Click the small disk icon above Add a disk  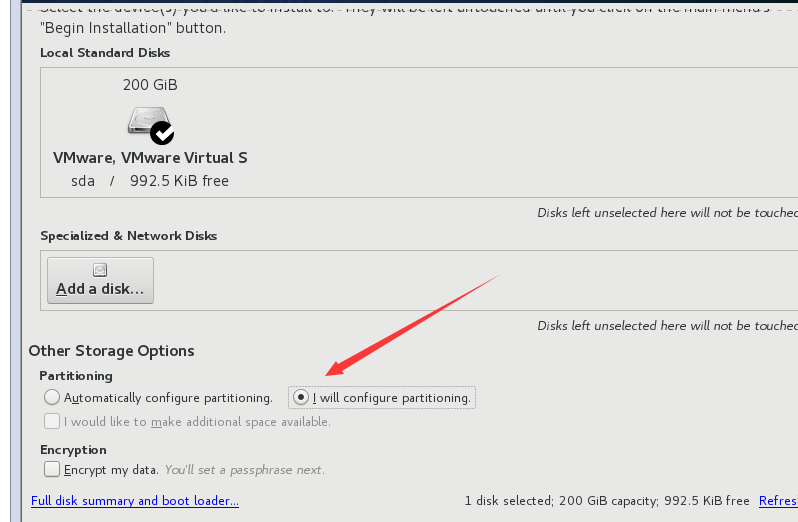tap(100, 270)
